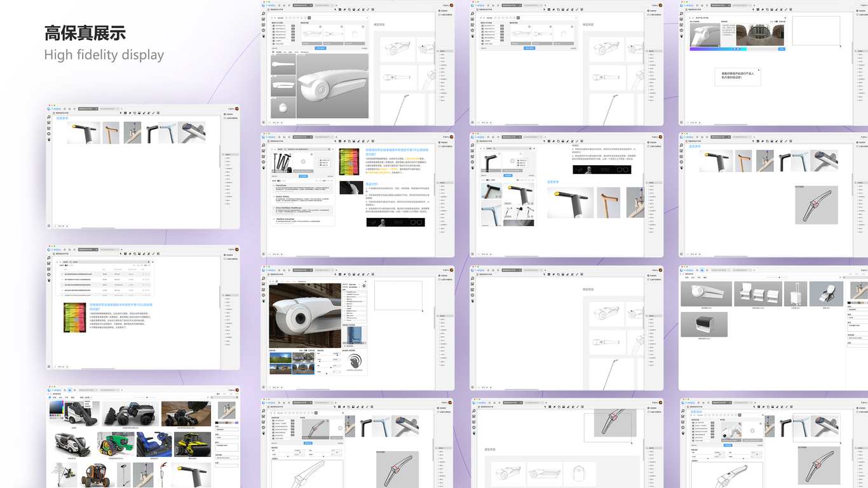Open the yellow-tipped cane thumbnail in left 造型参考 window
The height and width of the screenshot is (488, 868).
(84, 133)
